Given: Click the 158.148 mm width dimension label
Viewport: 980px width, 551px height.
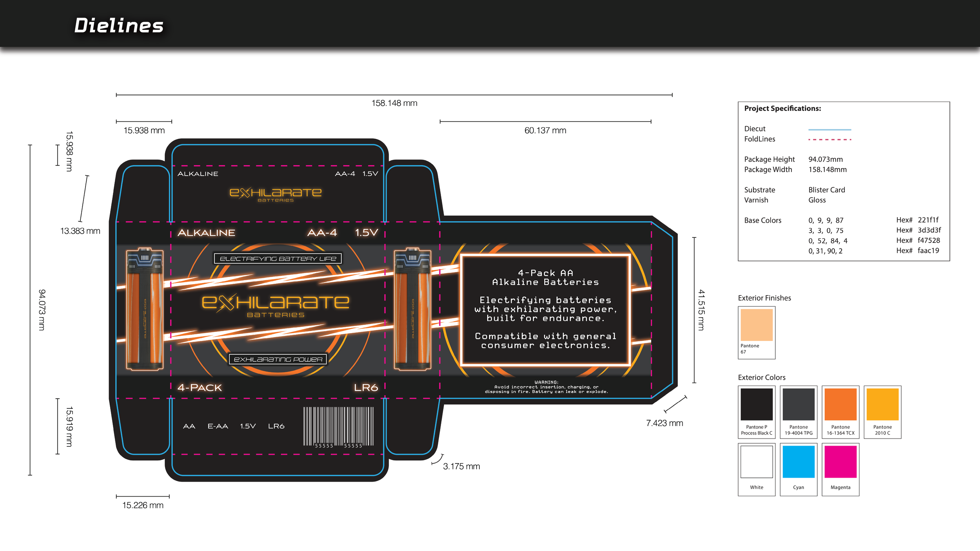Looking at the screenshot, I should [x=394, y=103].
